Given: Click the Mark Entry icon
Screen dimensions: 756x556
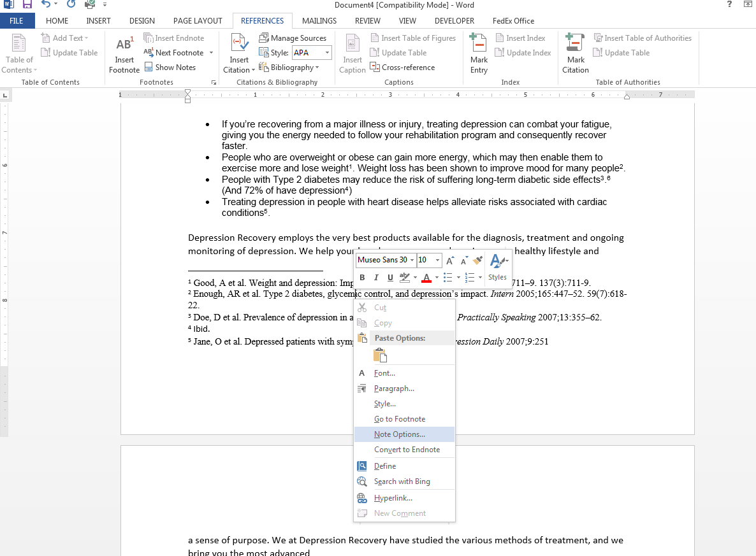Looking at the screenshot, I should 479,54.
